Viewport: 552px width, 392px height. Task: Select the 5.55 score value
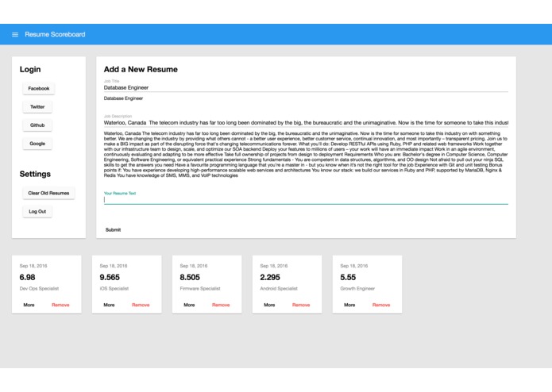coord(348,278)
